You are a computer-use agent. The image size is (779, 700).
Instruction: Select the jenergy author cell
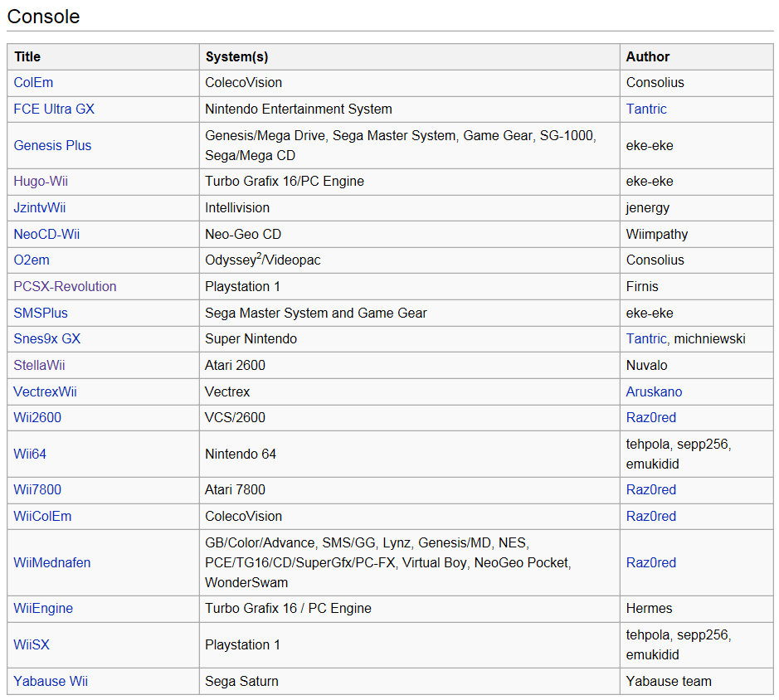click(x=697, y=207)
